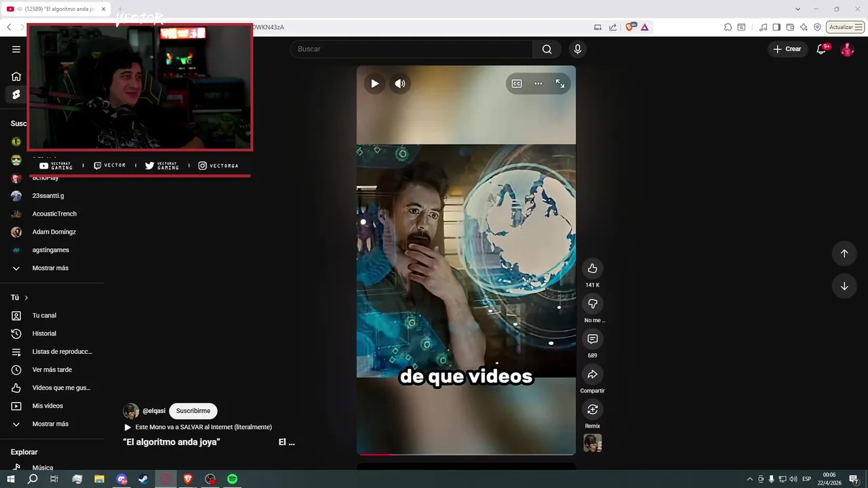
Task: Open the notifications bell
Action: 821,49
